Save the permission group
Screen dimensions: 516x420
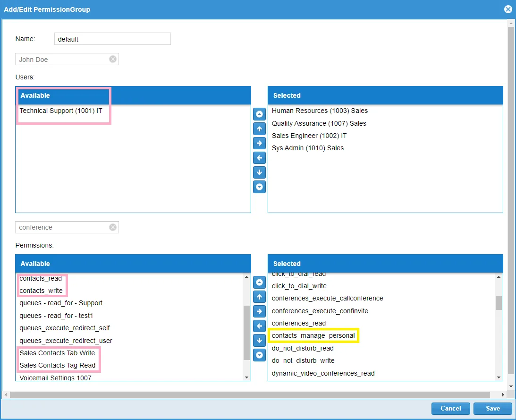pyautogui.click(x=493, y=409)
